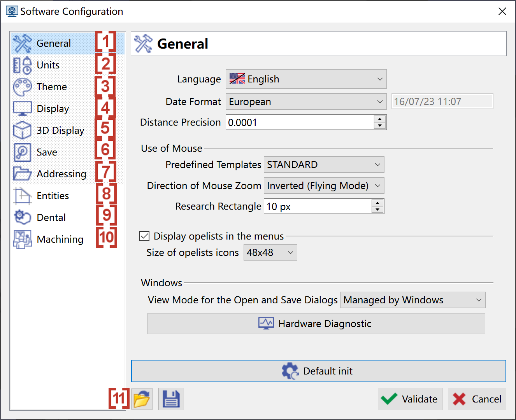
Task: Click the Save disk icon in sidebar
Action: [22, 152]
